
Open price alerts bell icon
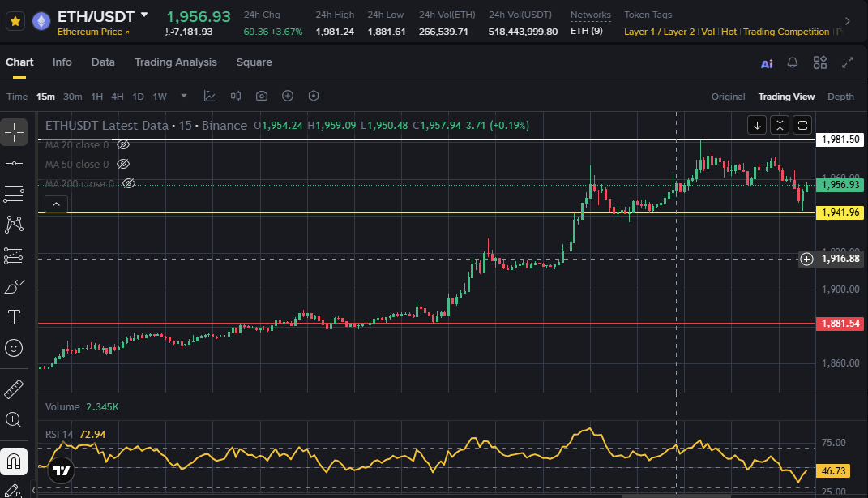793,62
